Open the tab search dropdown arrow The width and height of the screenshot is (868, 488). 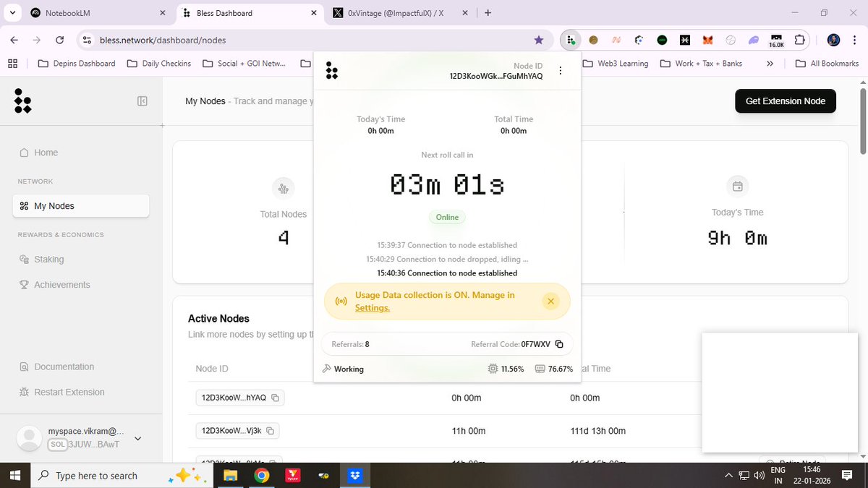point(13,13)
